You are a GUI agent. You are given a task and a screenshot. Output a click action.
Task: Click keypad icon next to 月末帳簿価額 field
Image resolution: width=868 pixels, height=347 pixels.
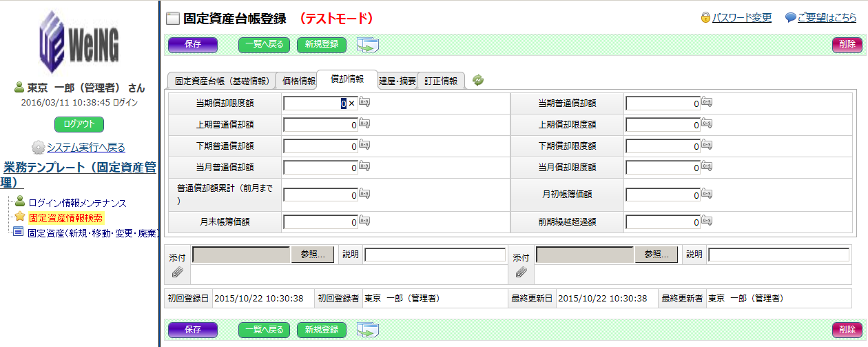click(364, 221)
